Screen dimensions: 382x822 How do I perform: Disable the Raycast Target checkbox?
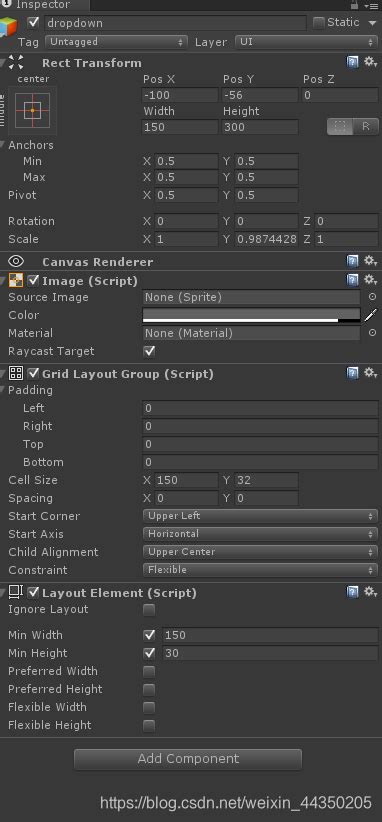(x=149, y=351)
